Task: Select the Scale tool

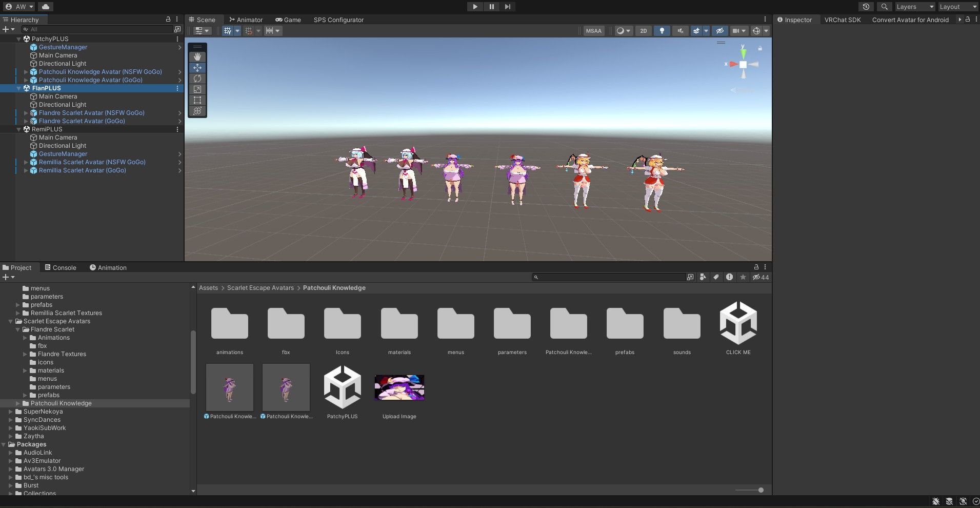Action: (x=197, y=89)
